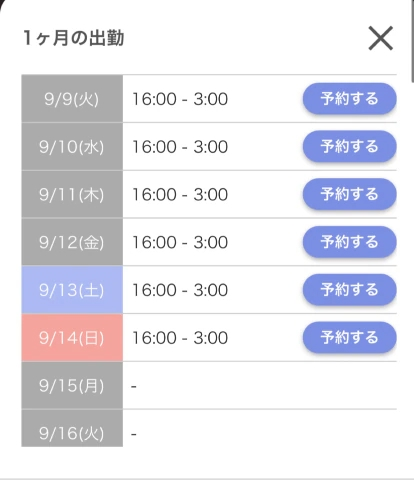The height and width of the screenshot is (480, 414).
Task: Click the 1ヶ月の出勤 heading
Action: tap(74, 38)
